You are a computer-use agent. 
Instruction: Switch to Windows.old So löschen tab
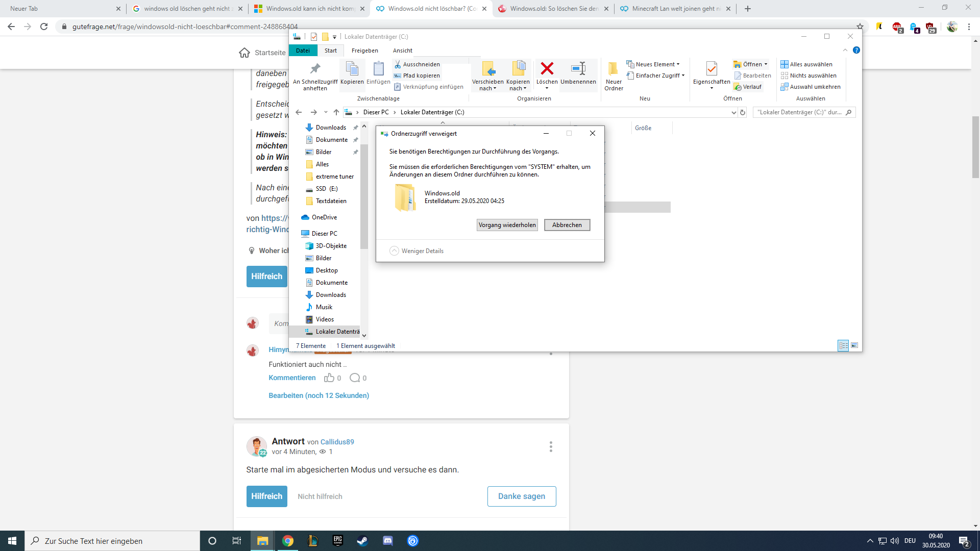point(553,9)
